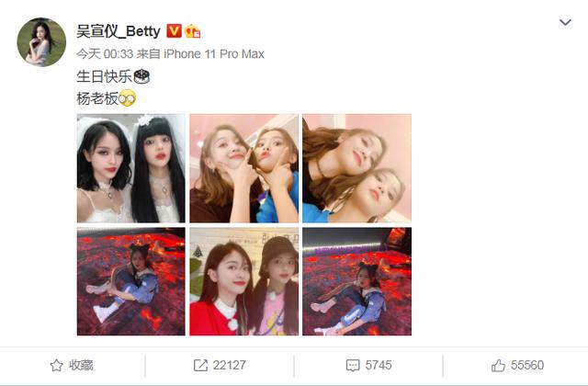Image resolution: width=588 pixels, height=386 pixels.
Task: Open the top-right tilted heads selfie
Action: pos(357,168)
